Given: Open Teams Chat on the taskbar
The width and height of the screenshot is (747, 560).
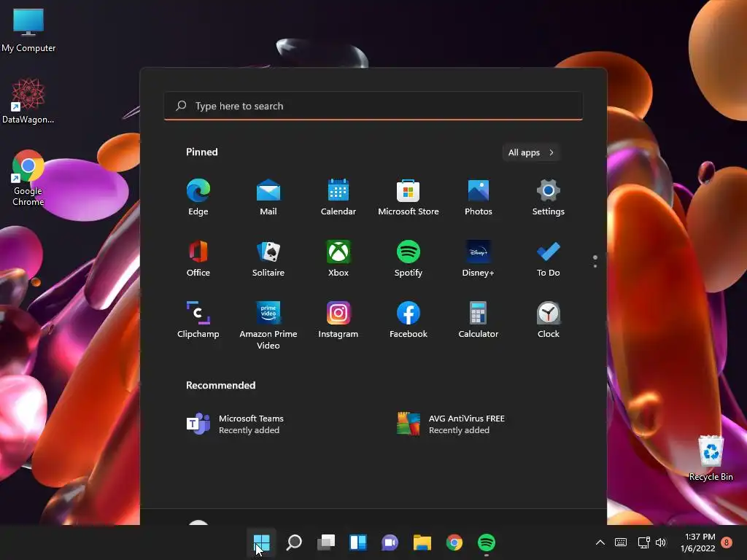Looking at the screenshot, I should point(390,542).
